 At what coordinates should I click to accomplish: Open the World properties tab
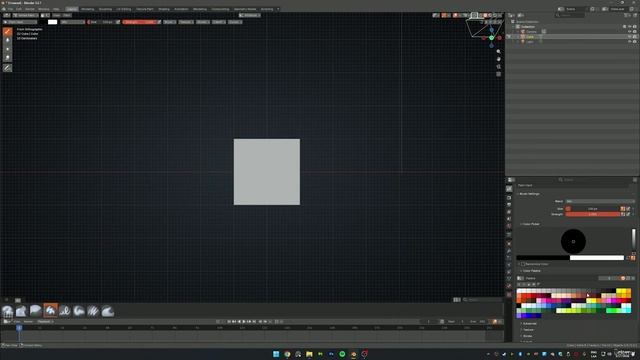click(509, 226)
